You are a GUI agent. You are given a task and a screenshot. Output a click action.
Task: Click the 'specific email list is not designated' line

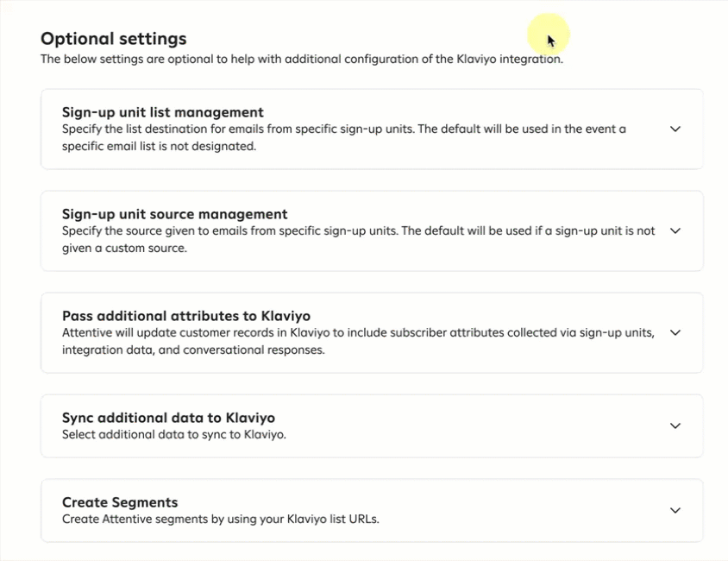[159, 146]
